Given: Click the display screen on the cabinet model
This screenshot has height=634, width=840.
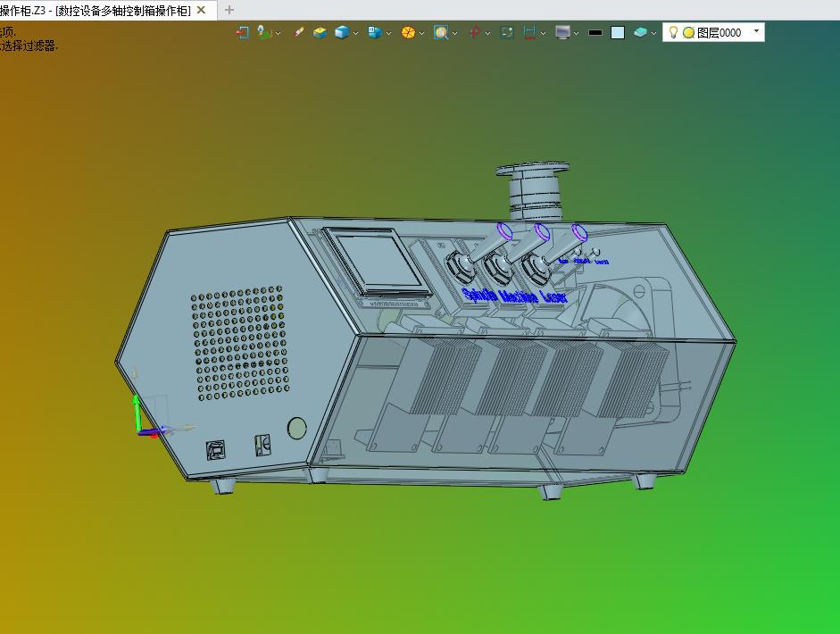Looking at the screenshot, I should click(x=378, y=261).
